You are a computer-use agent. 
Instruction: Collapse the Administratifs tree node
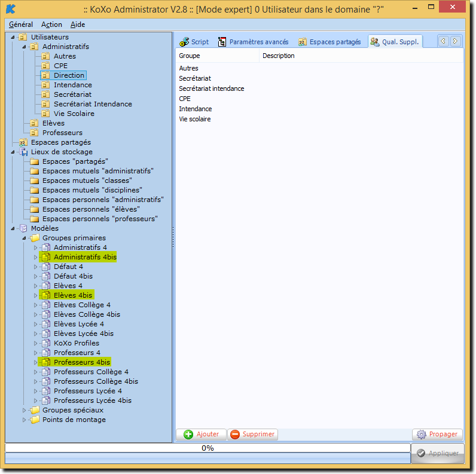coord(24,47)
